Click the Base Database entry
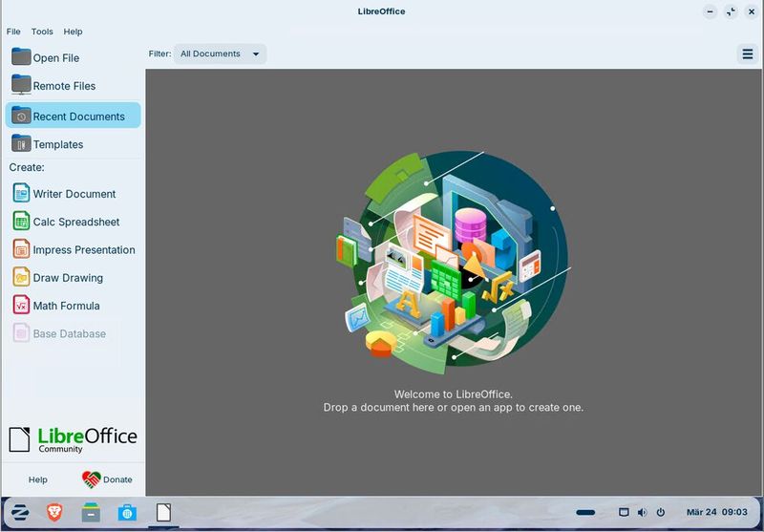Screen dimensions: 764x532 click(74, 333)
